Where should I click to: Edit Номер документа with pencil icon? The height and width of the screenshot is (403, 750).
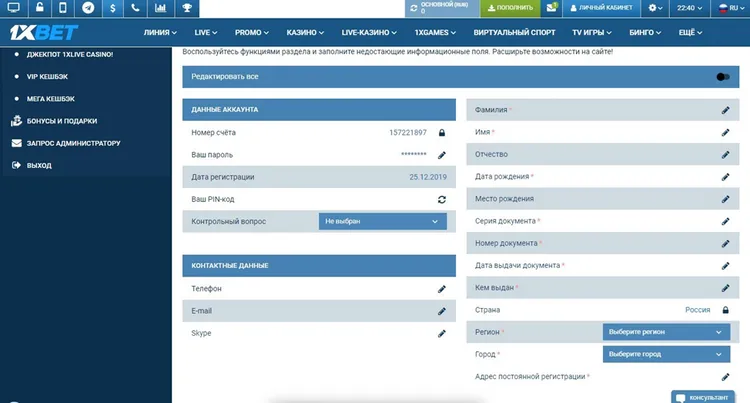(725, 243)
